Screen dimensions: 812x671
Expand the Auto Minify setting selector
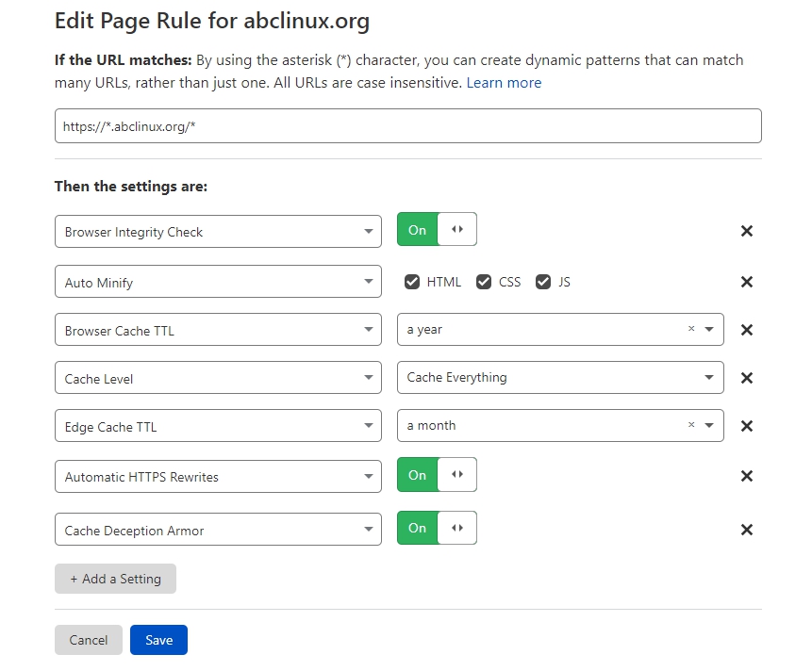[x=218, y=282]
